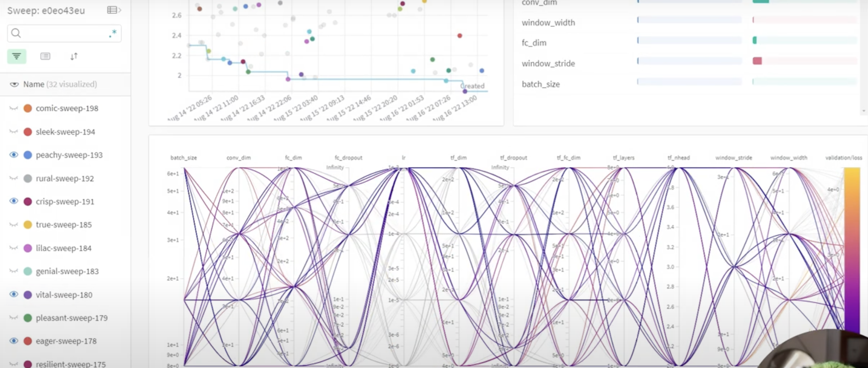Hide the crisp-sweep-191 run

(13, 201)
